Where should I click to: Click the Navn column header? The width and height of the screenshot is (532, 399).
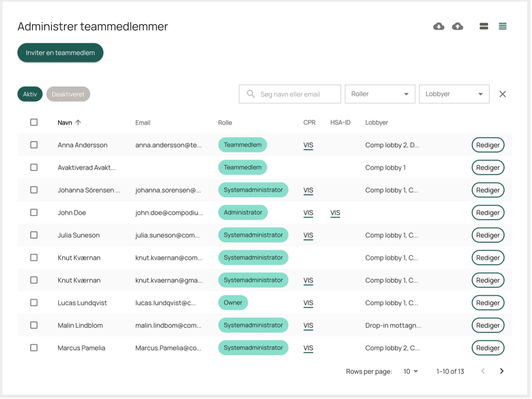point(65,123)
